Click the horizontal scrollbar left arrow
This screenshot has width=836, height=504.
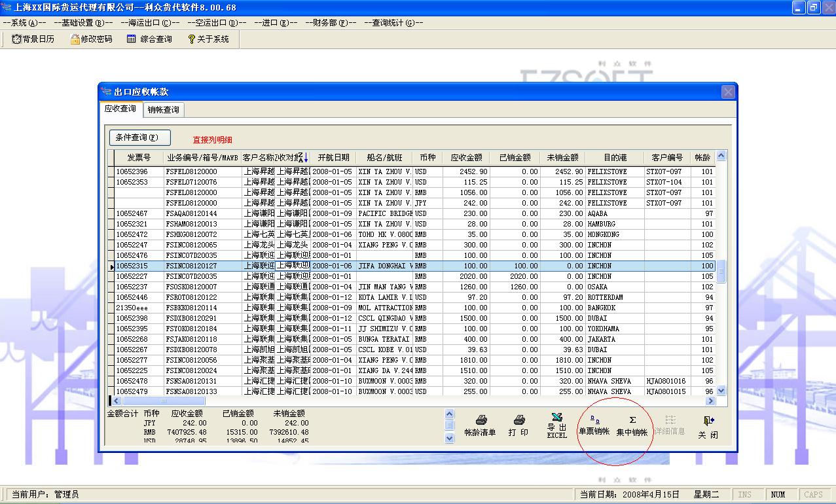click(x=117, y=401)
